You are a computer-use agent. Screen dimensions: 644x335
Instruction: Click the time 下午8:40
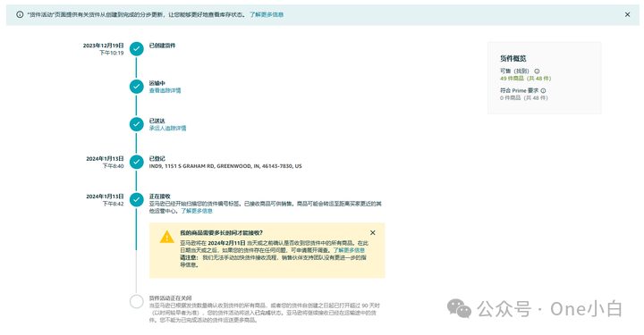pyautogui.click(x=113, y=166)
